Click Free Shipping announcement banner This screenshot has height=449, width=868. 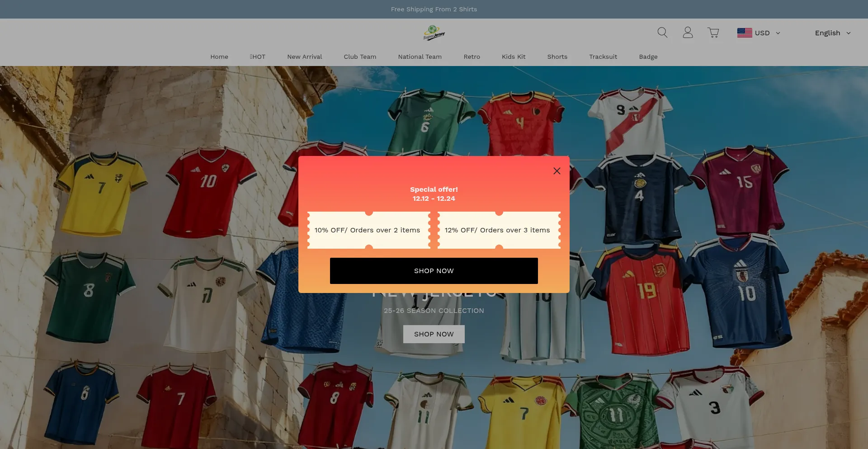(434, 9)
